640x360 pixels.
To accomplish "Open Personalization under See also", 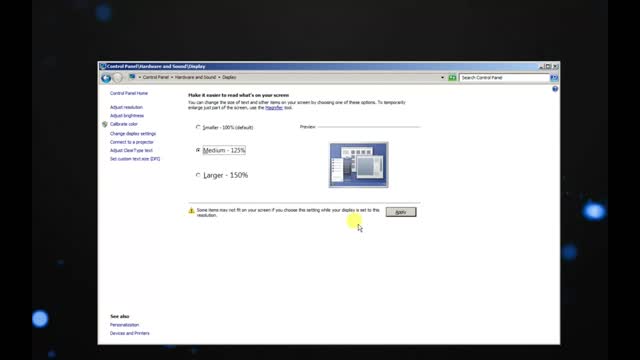I will pos(124,325).
